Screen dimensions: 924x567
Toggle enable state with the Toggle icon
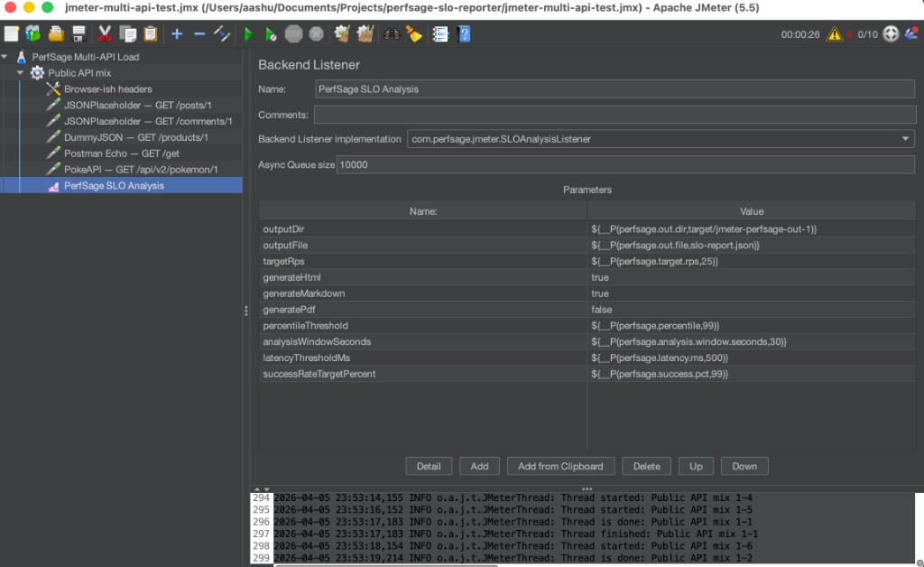point(222,34)
